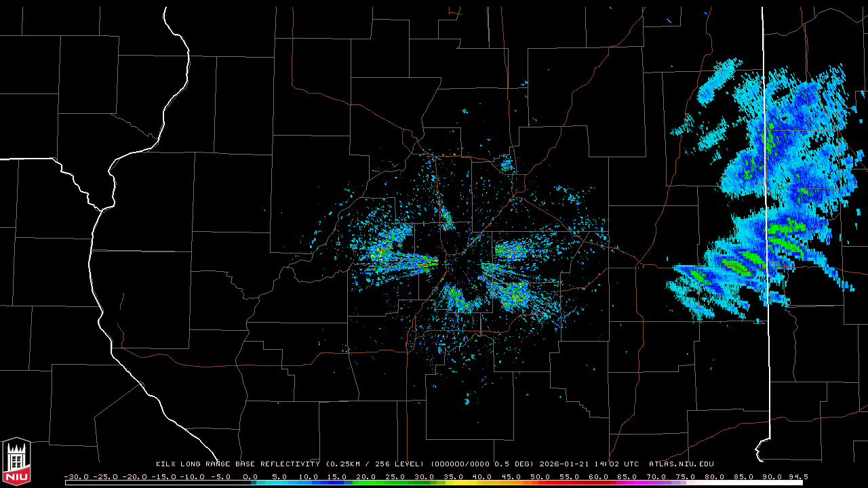Click the yellow 35.0 dBZ color scale segment
This screenshot has width=868, height=488.
[453, 483]
